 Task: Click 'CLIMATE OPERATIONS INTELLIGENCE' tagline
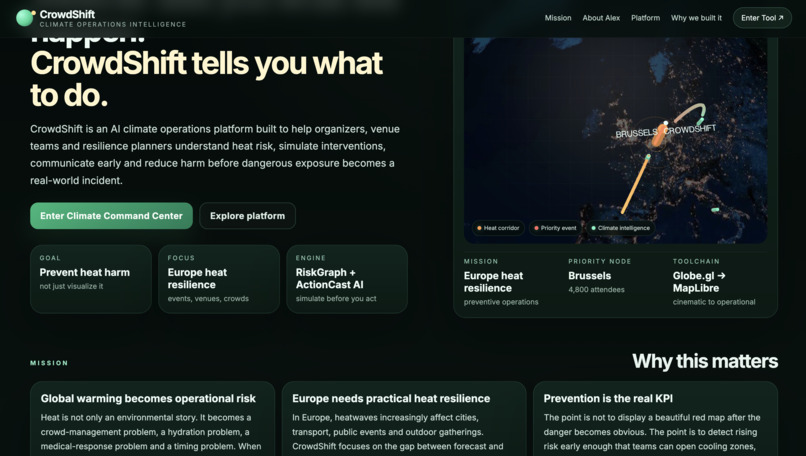point(113,25)
